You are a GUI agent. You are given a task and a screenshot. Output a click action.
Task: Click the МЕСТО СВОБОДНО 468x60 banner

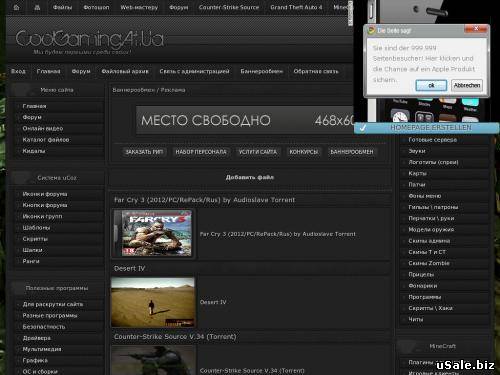coord(245,120)
